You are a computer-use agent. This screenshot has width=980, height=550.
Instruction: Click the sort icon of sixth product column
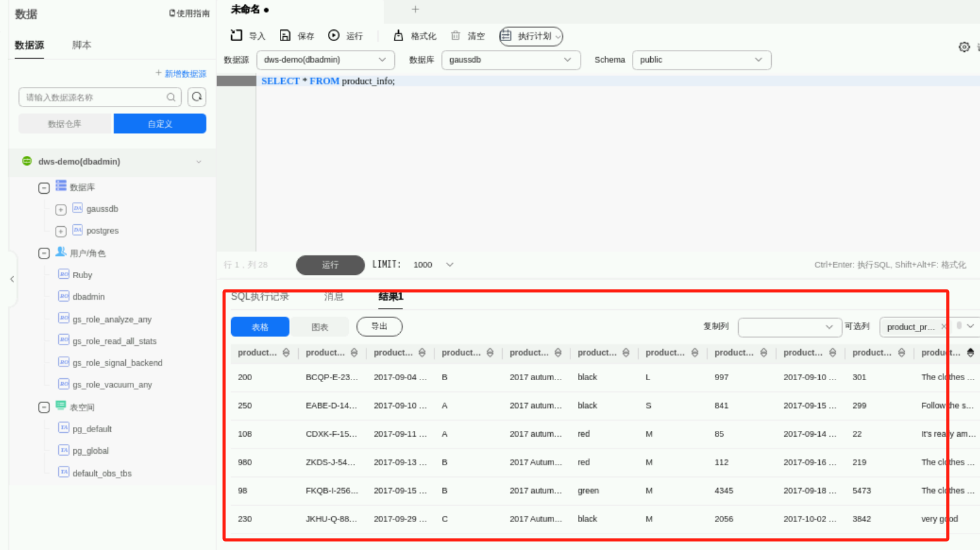click(x=626, y=353)
